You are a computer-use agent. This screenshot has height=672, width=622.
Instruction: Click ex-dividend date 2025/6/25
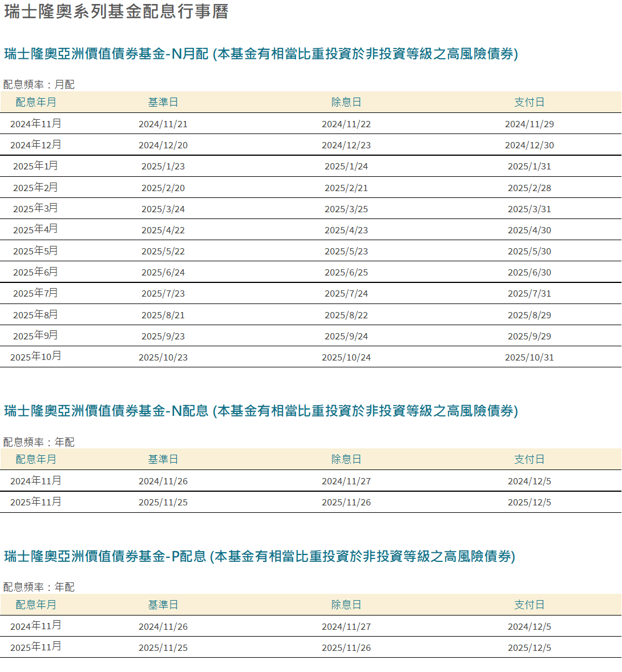[x=346, y=273]
